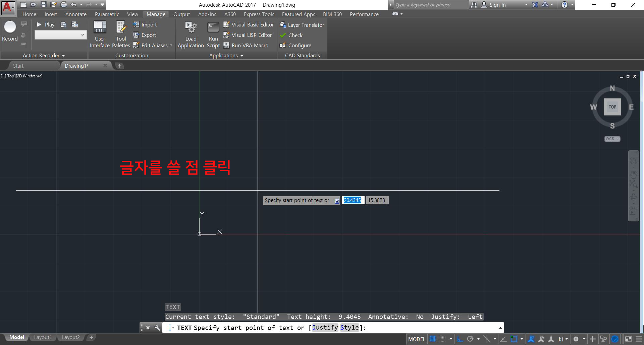
Task: Open the Undo history dropdown arrow
Action: click(81, 5)
